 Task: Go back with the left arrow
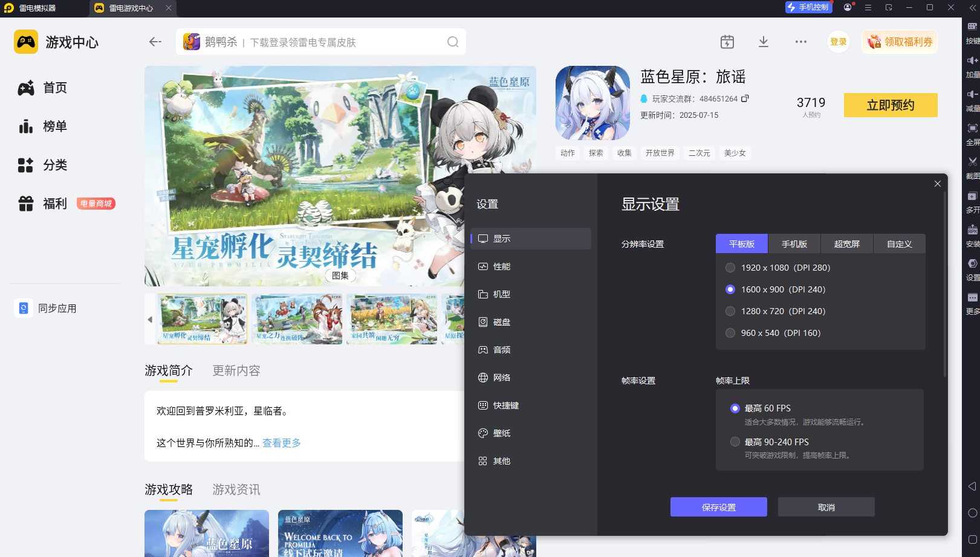pos(155,42)
